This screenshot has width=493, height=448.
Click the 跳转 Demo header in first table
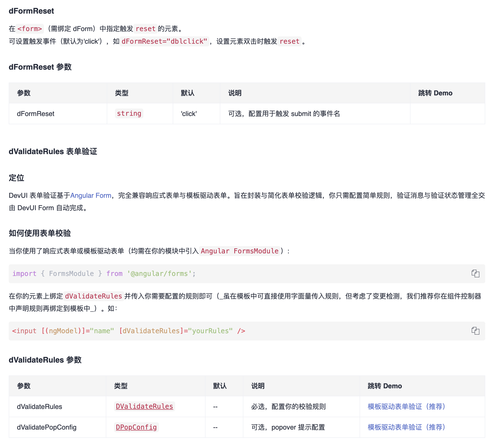pos(435,93)
